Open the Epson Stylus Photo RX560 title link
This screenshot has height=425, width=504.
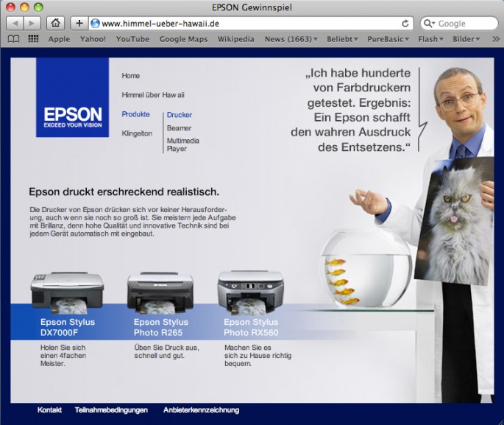tap(251, 327)
